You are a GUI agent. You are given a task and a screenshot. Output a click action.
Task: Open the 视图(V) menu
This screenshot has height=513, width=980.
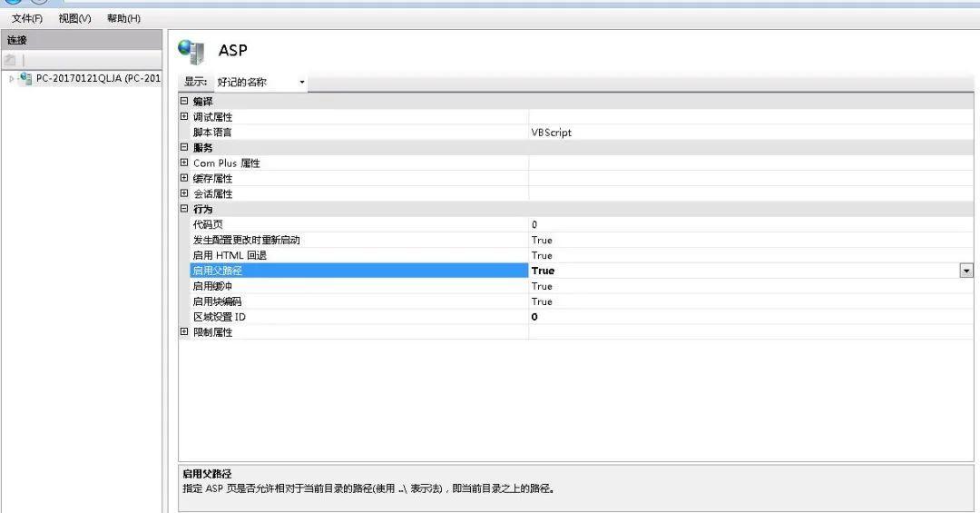point(74,18)
